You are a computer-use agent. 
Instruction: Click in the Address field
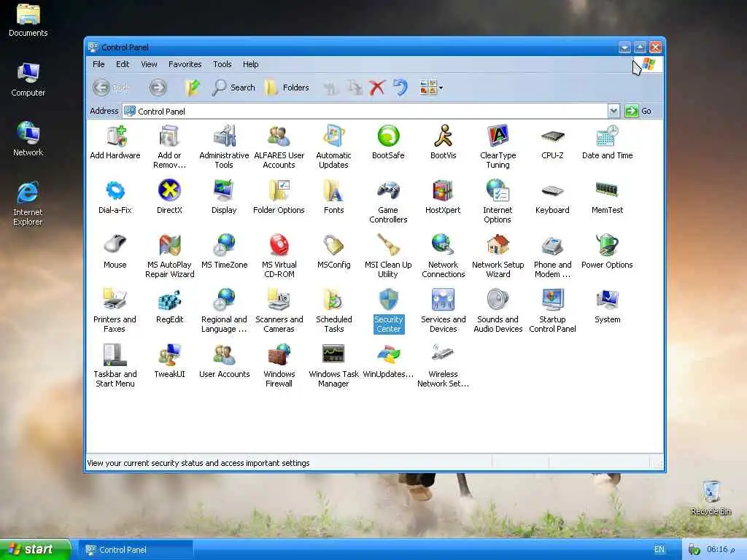pyautogui.click(x=365, y=111)
